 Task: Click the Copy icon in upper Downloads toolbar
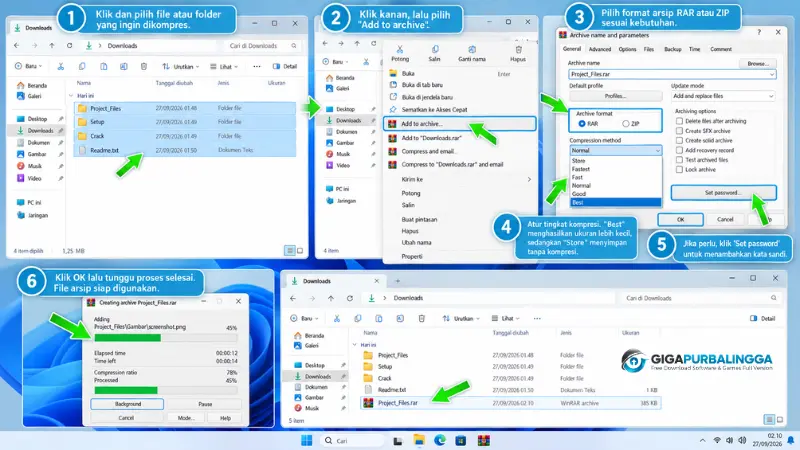82,66
